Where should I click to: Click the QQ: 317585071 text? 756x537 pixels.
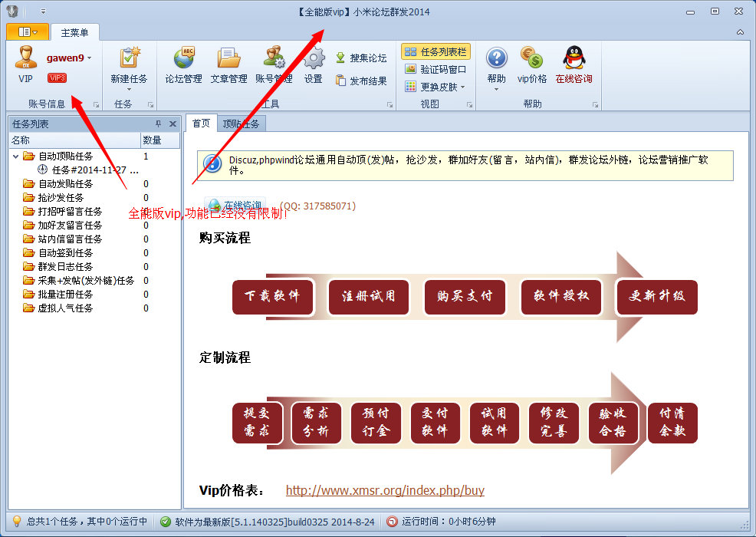pos(317,206)
